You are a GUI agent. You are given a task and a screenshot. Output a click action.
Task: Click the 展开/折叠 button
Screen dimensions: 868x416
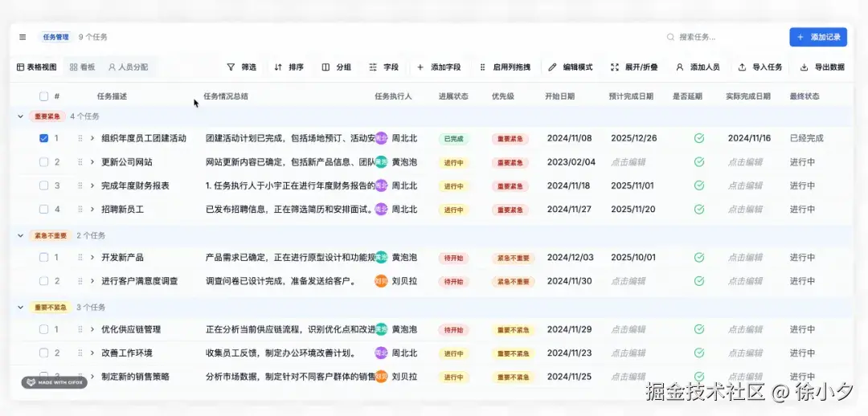tap(634, 67)
